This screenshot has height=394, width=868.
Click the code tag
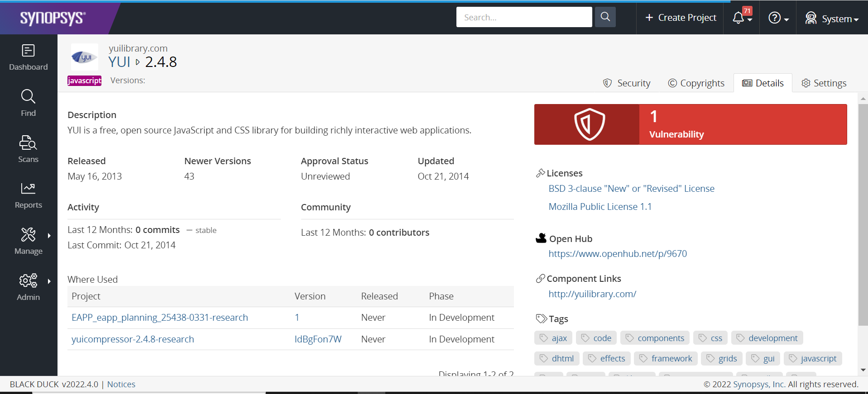pos(596,338)
